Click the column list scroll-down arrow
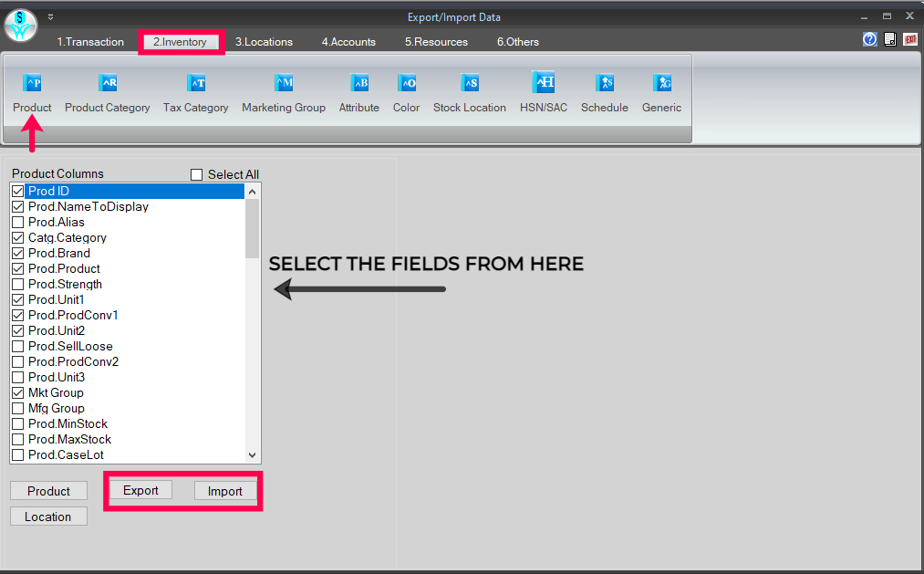924x574 pixels. click(x=253, y=455)
